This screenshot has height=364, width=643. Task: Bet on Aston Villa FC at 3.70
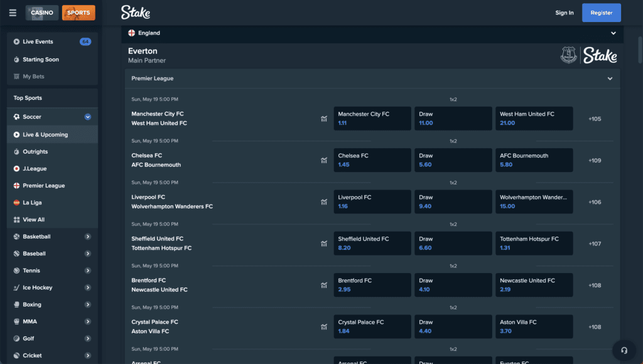pos(534,326)
